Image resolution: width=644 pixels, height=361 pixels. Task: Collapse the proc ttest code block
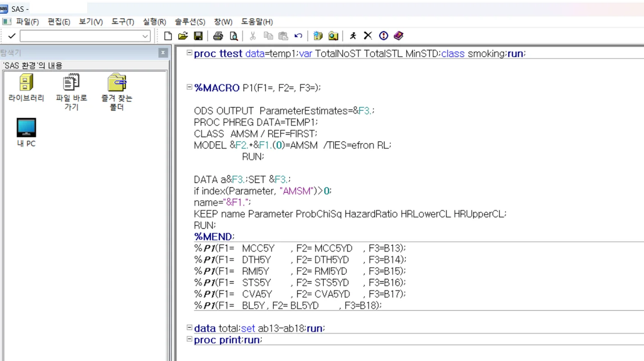tap(189, 53)
